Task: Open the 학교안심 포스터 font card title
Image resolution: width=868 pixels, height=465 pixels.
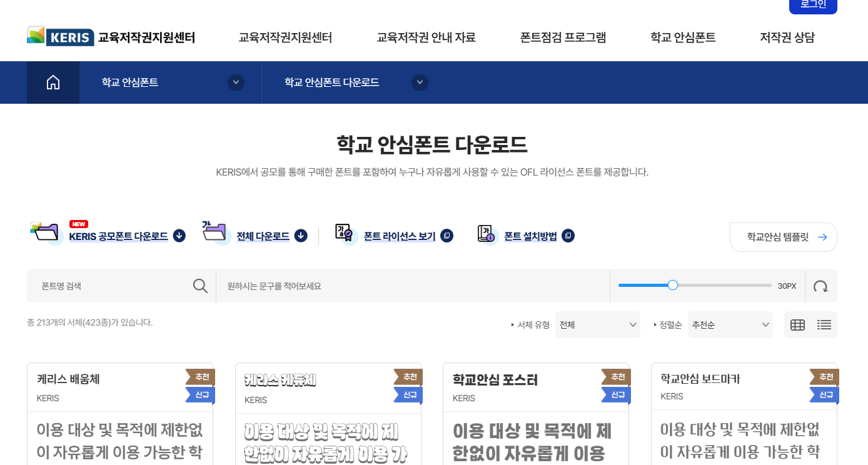Action: click(495, 380)
